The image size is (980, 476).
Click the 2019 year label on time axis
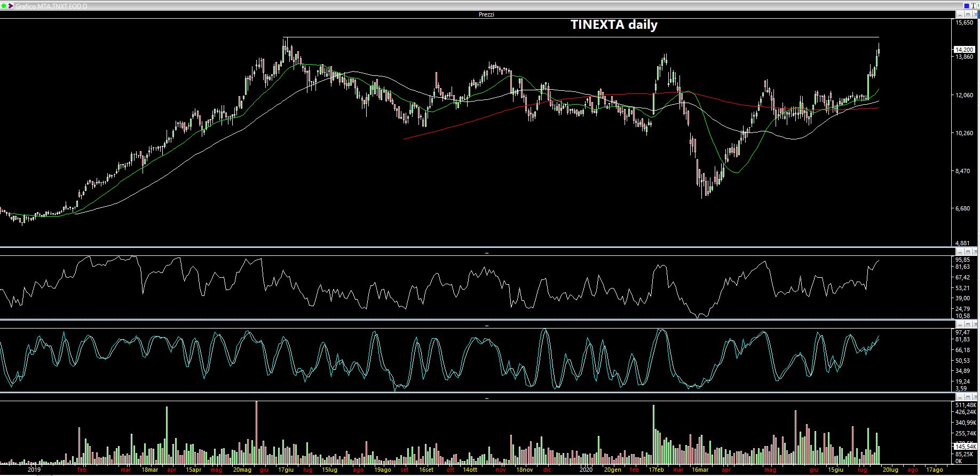coord(34,470)
